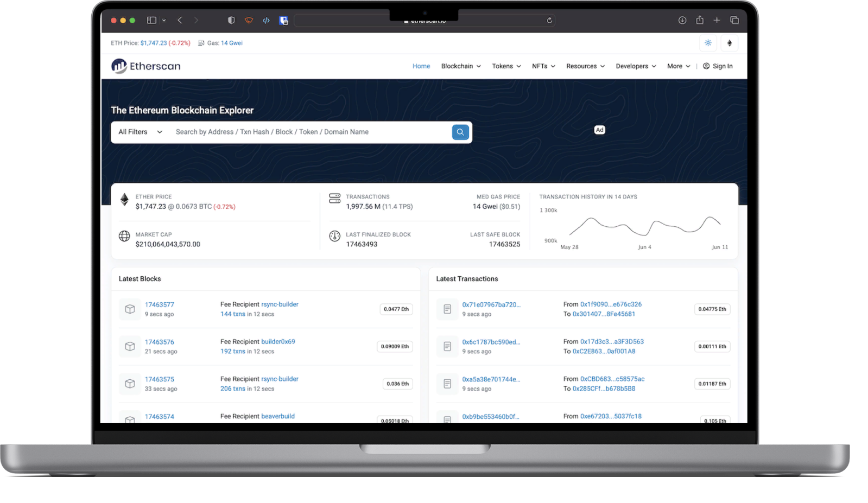
Task: Show the Safari tab overview icon
Action: click(x=734, y=20)
